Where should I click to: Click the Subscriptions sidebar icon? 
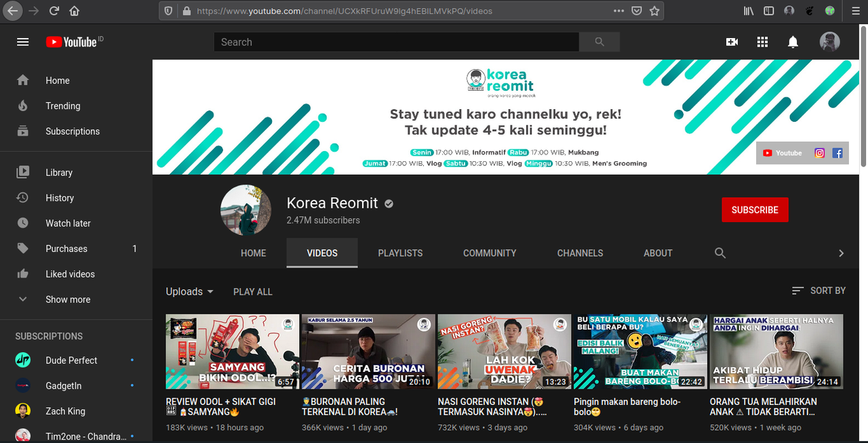click(x=23, y=131)
